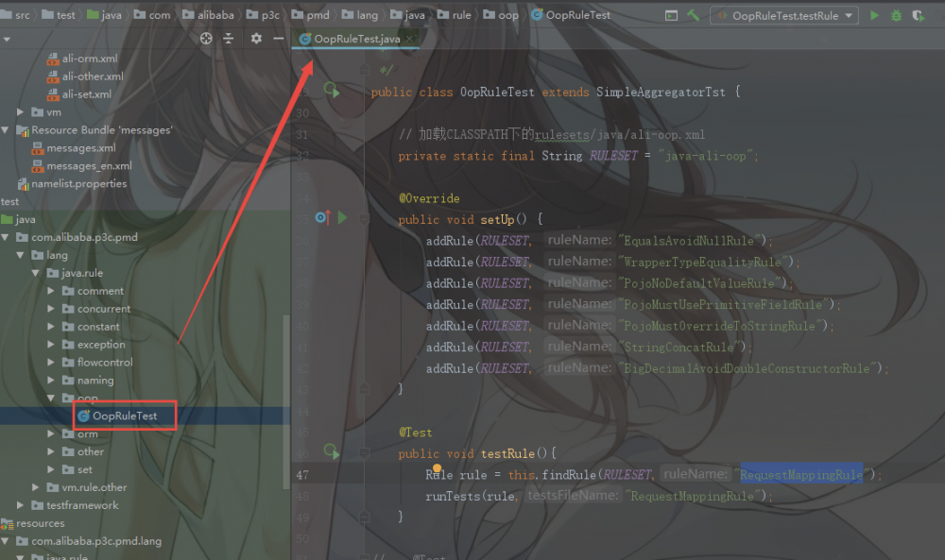945x560 pixels.
Task: Expand the naming package
Action: point(51,381)
